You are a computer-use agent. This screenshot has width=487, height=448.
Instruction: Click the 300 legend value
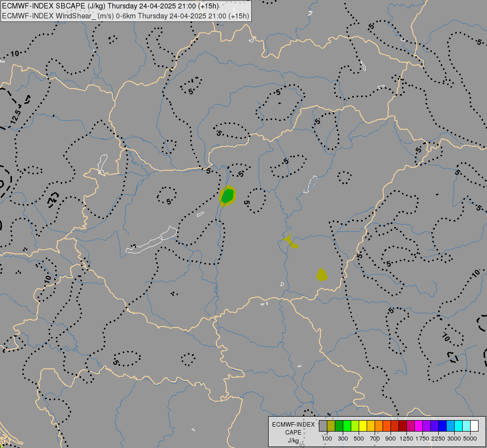(343, 439)
